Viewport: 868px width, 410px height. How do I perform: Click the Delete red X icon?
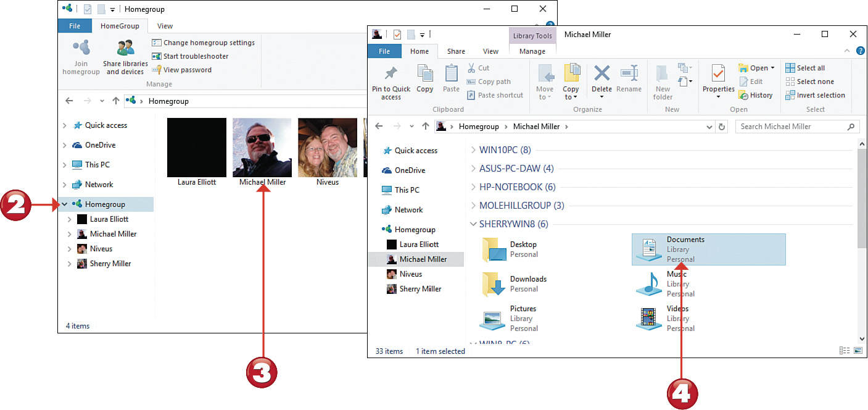(601, 73)
